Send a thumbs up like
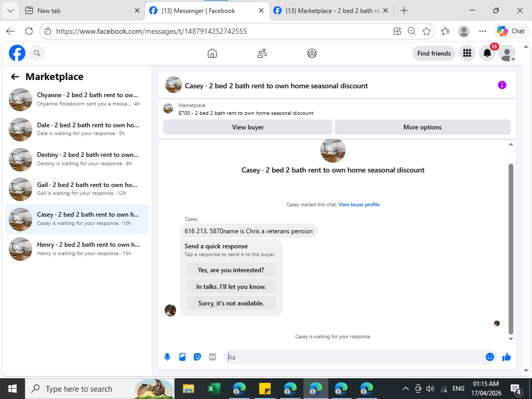532x399 pixels. [x=507, y=357]
